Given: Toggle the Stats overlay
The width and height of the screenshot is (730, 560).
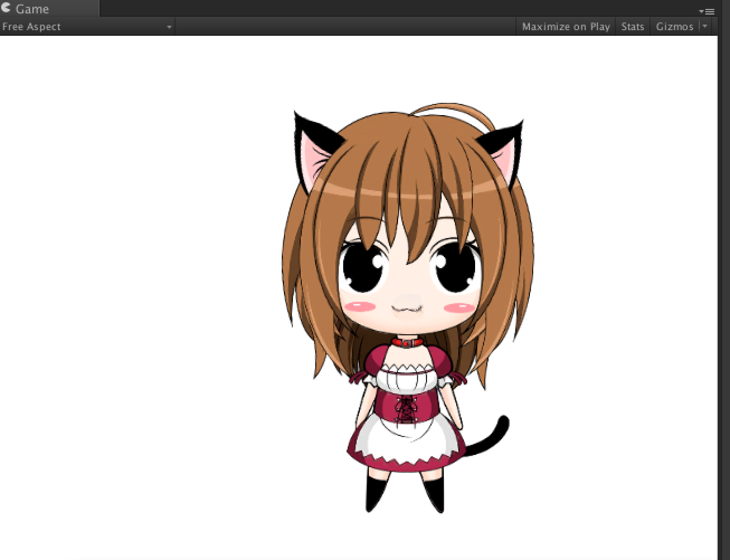Looking at the screenshot, I should tap(633, 26).
